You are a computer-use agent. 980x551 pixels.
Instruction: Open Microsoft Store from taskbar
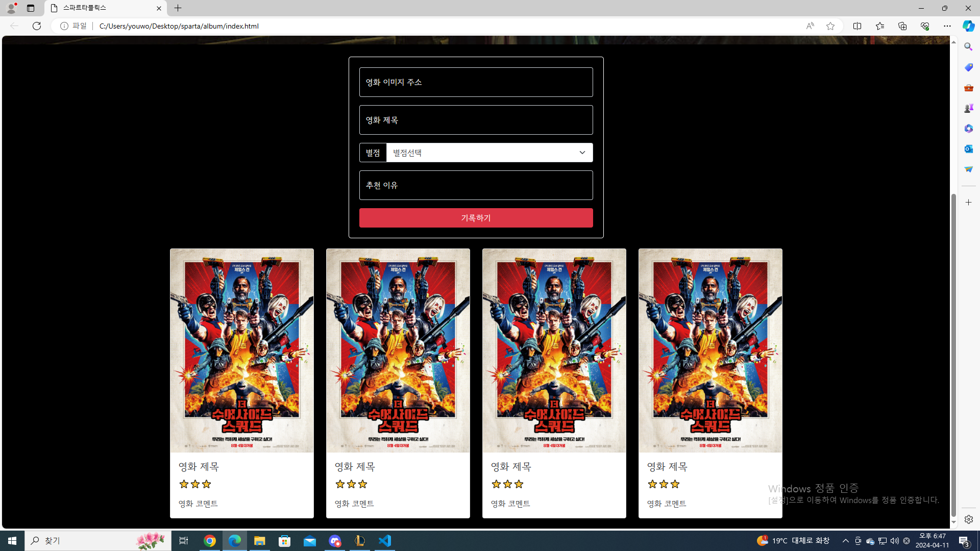285,541
